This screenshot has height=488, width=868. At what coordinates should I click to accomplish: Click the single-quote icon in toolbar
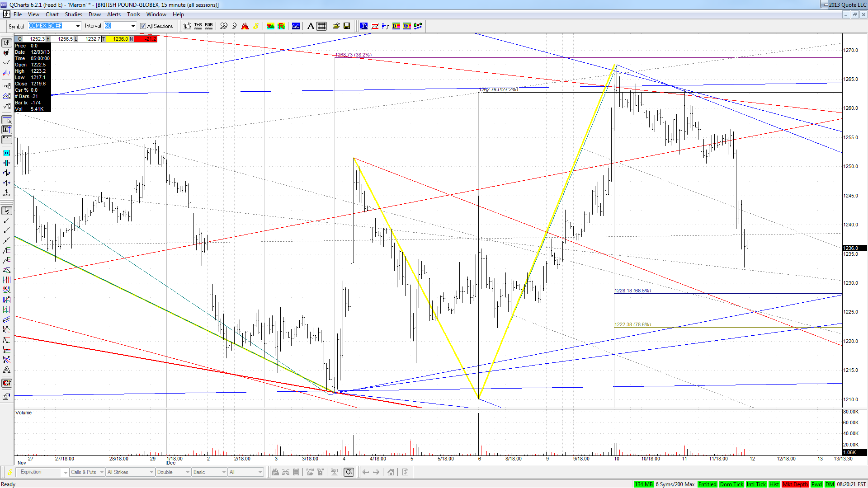(234, 26)
